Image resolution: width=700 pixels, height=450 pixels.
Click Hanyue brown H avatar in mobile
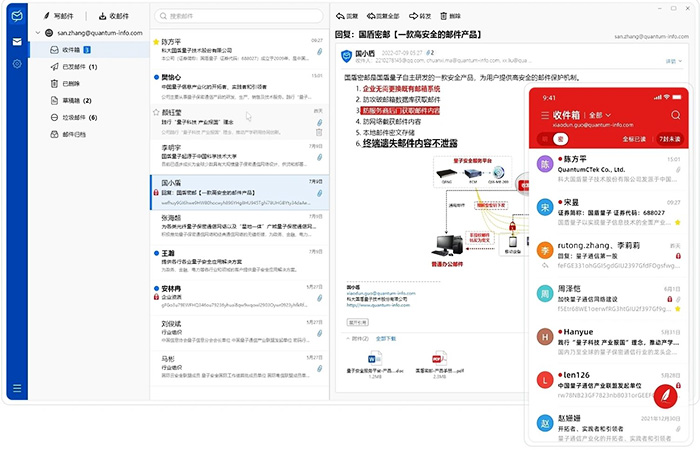click(545, 337)
